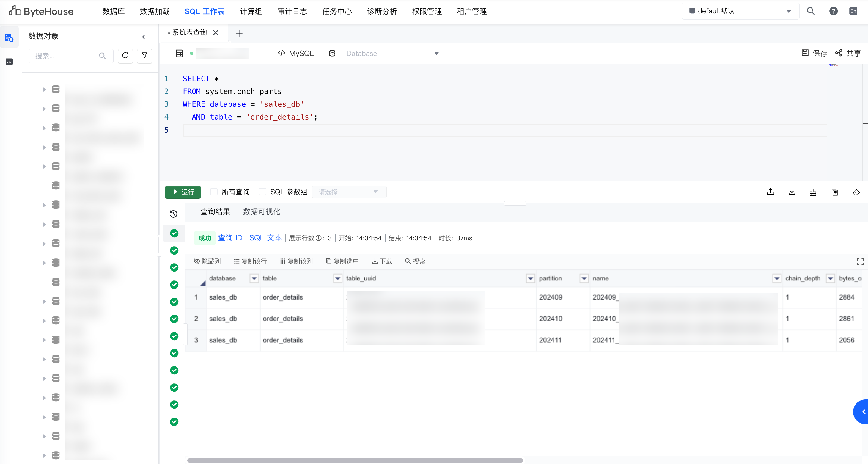This screenshot has height=464, width=868.
Task: Click the query history clock icon
Action: (x=174, y=214)
